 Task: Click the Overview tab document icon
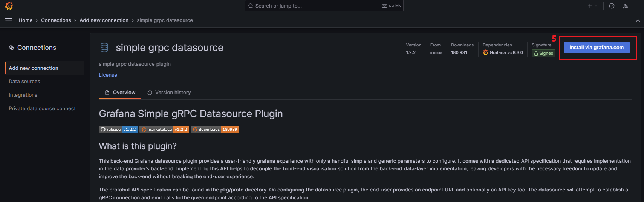(107, 93)
